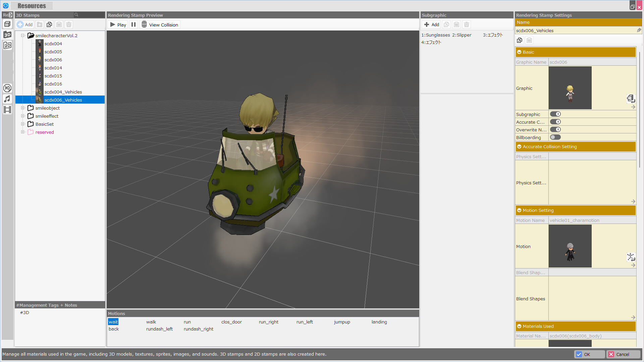Click the View Collision button
The height and width of the screenshot is (362, 644).
159,24
